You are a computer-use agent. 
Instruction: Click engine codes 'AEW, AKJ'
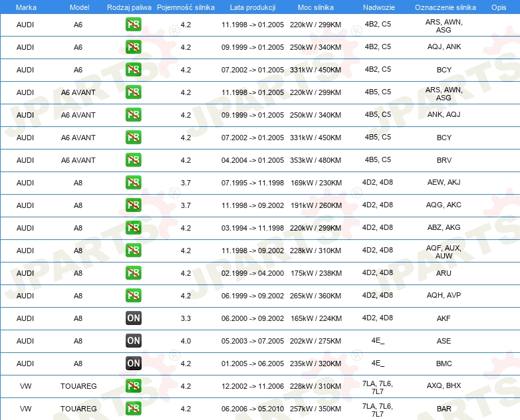(444, 182)
